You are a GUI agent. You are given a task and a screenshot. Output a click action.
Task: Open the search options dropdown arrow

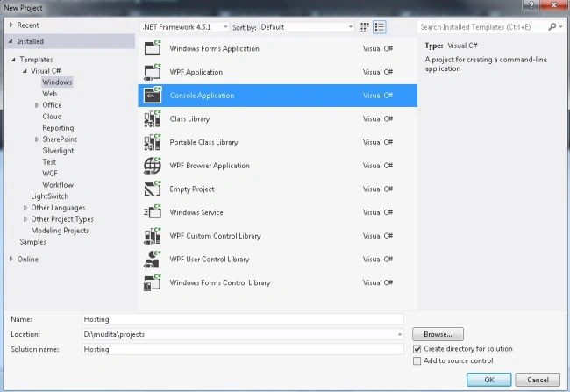pos(561,26)
